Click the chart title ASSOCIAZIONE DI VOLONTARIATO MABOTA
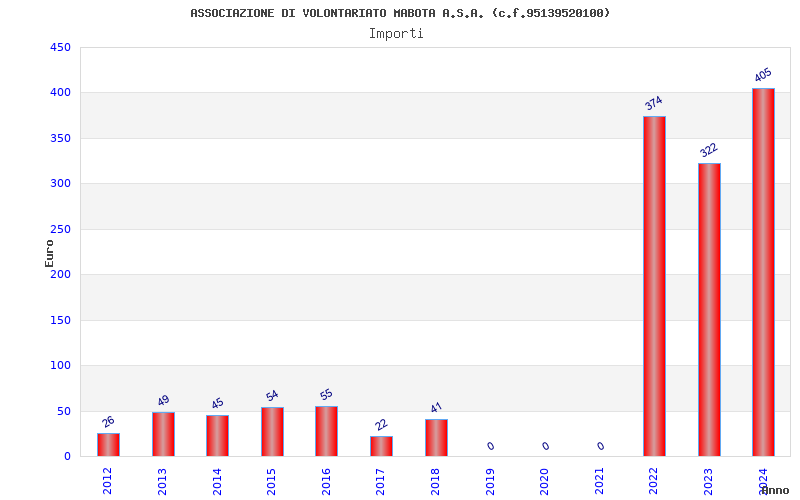Screen dimensions: 800x500 pos(400,13)
